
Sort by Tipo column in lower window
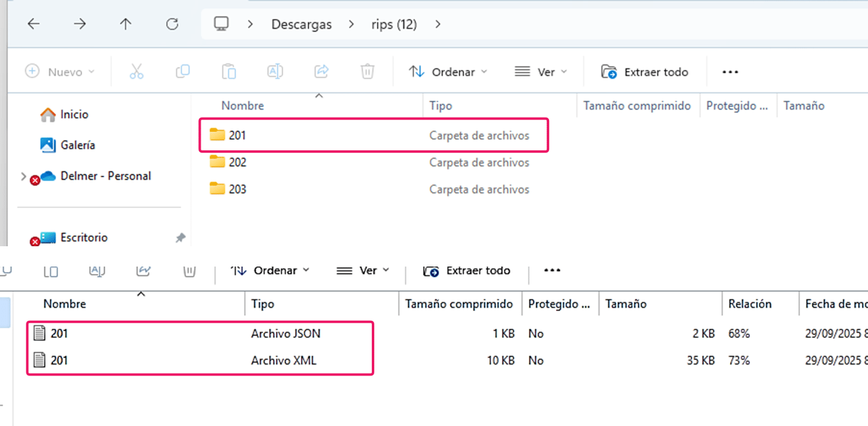click(263, 304)
